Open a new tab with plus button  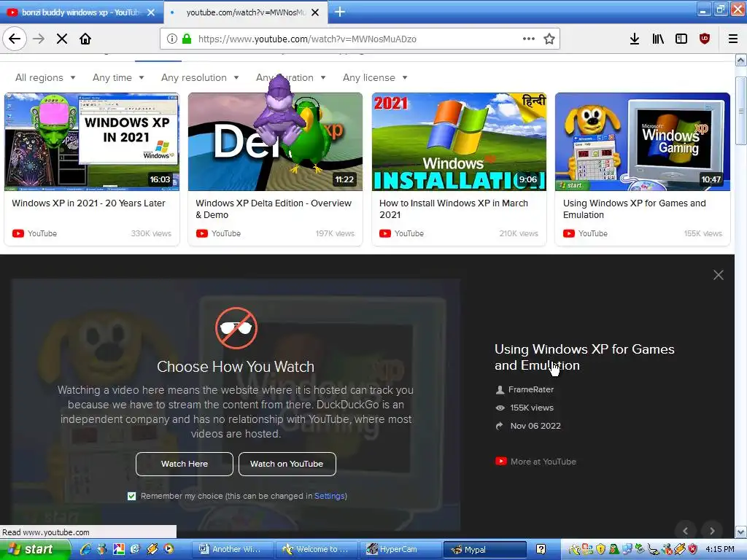pos(340,12)
